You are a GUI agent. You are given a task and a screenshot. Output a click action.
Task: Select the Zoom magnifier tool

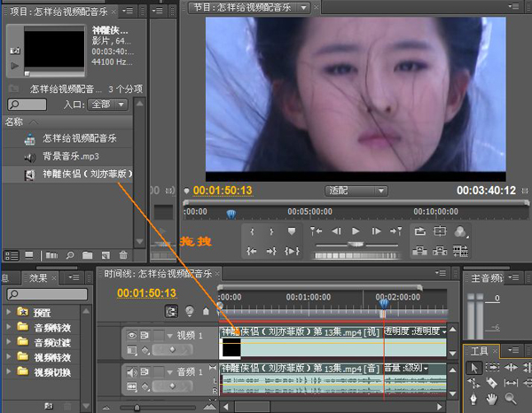click(511, 399)
